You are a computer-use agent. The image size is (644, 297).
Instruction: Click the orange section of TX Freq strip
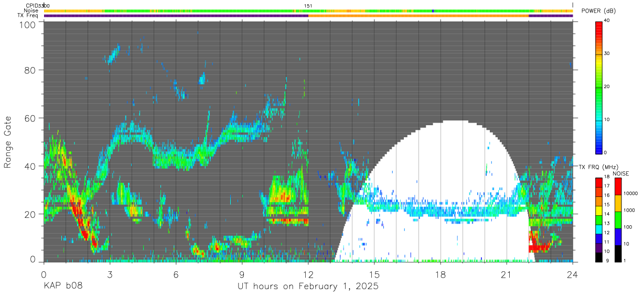click(x=418, y=16)
